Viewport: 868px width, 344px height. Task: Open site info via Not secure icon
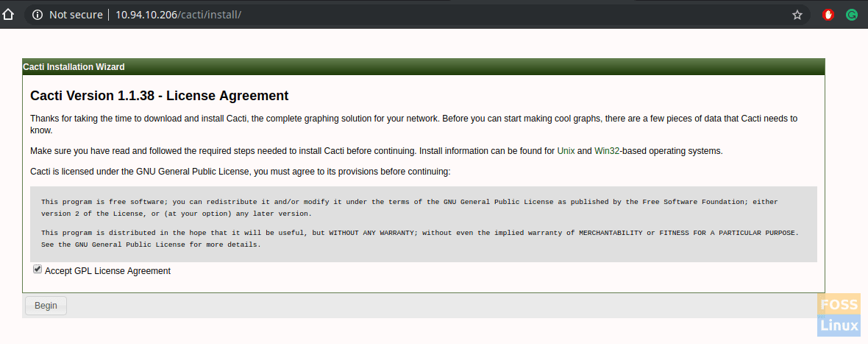(x=38, y=15)
